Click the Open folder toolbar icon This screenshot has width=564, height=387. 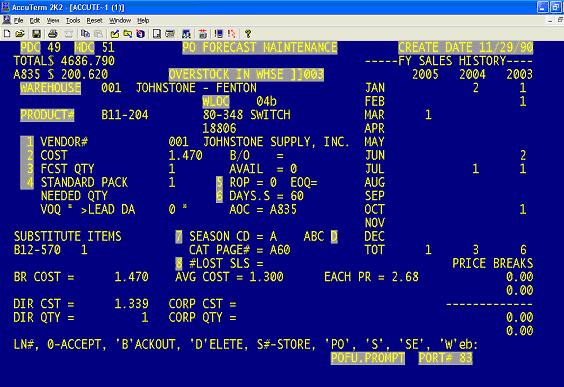click(x=20, y=34)
